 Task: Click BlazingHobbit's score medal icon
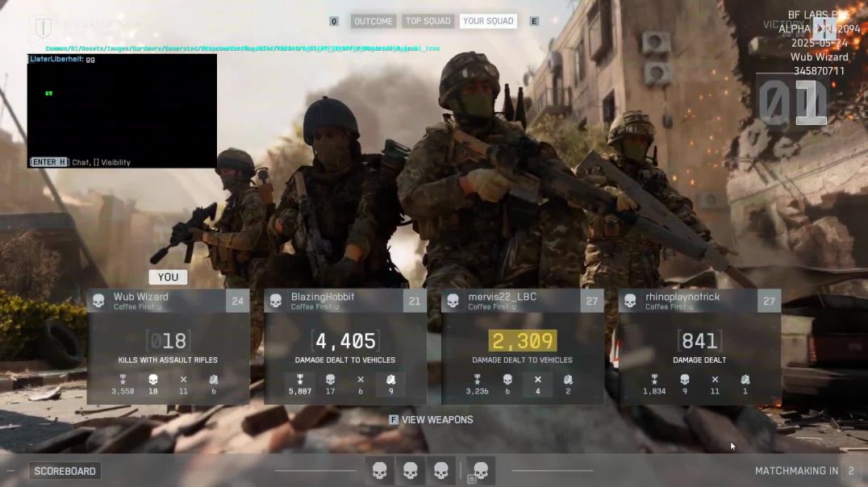300,380
